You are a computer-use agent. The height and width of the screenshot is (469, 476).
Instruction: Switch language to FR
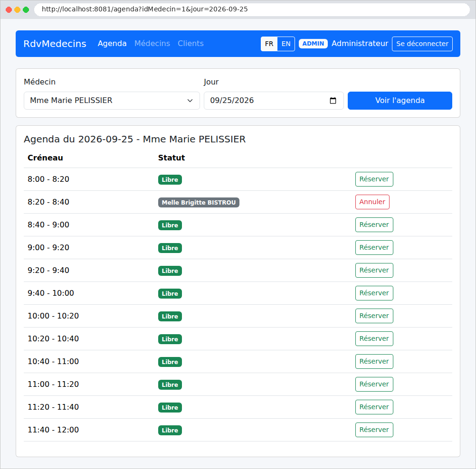click(x=269, y=44)
